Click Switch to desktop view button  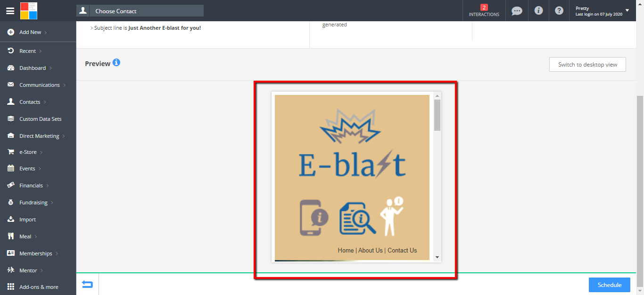587,65
